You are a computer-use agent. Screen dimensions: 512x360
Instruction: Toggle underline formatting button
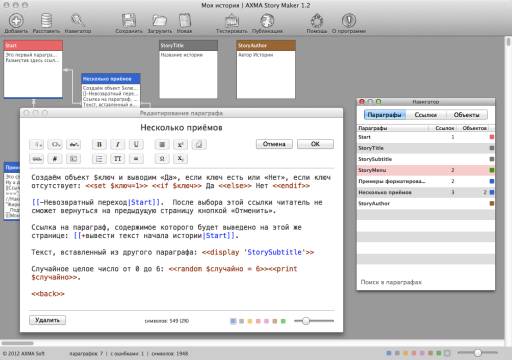[136, 144]
